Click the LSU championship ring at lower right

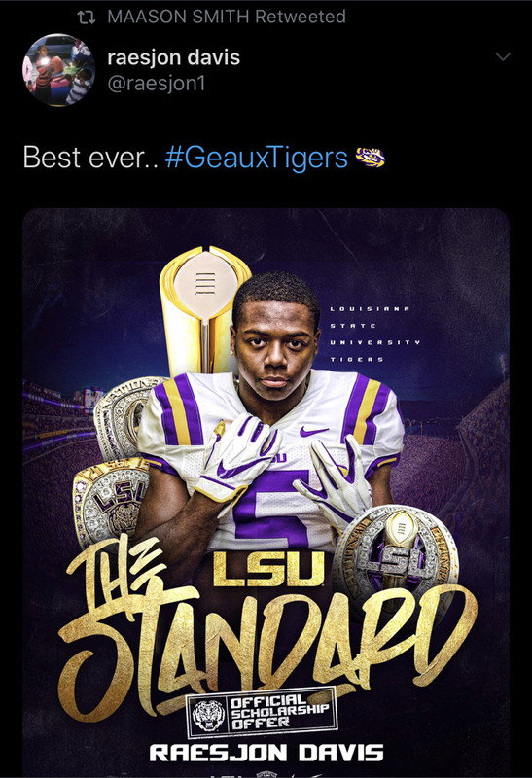point(396,555)
